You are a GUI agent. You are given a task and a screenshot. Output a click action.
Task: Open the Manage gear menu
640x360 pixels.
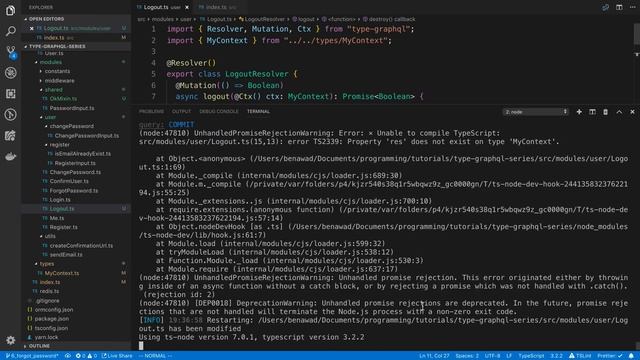coord(11,340)
